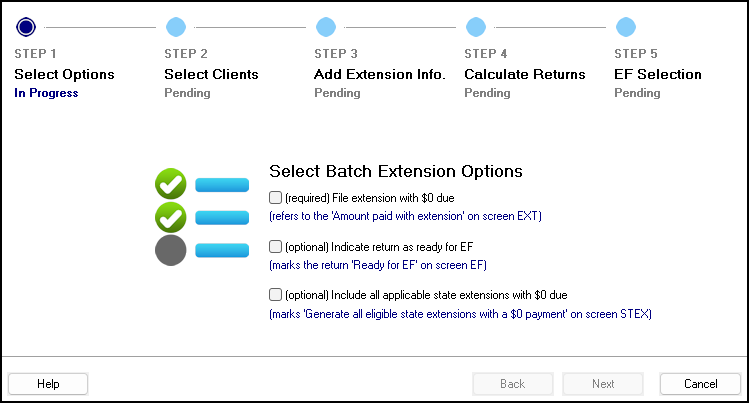
Task: Enable File extension with $0 due checkbox
Action: 275,197
